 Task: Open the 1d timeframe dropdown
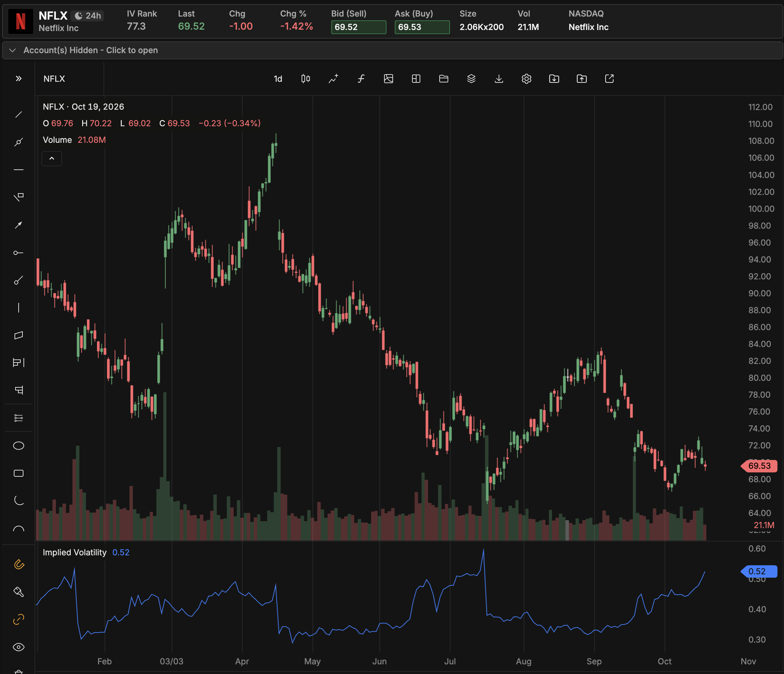(278, 79)
